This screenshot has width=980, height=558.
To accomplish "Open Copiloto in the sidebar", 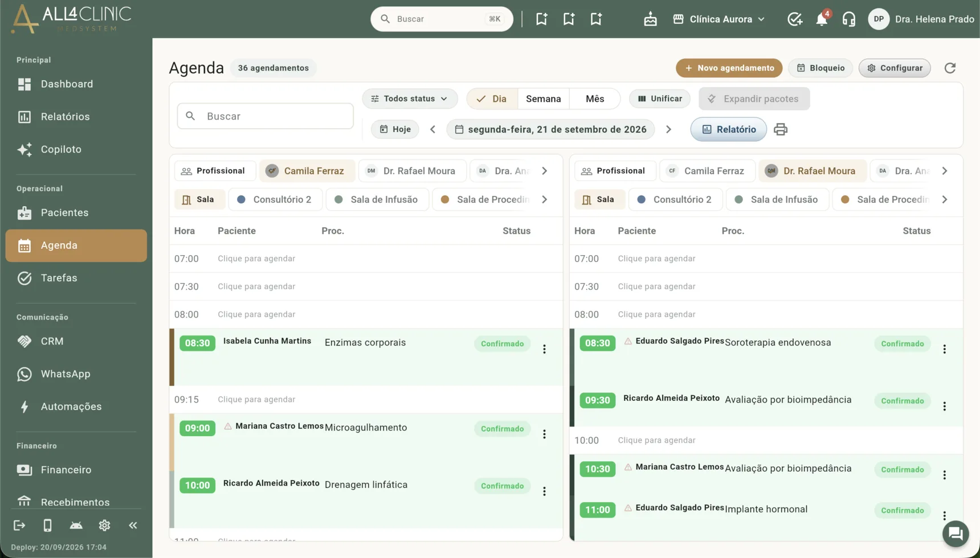I will pyautogui.click(x=76, y=149).
